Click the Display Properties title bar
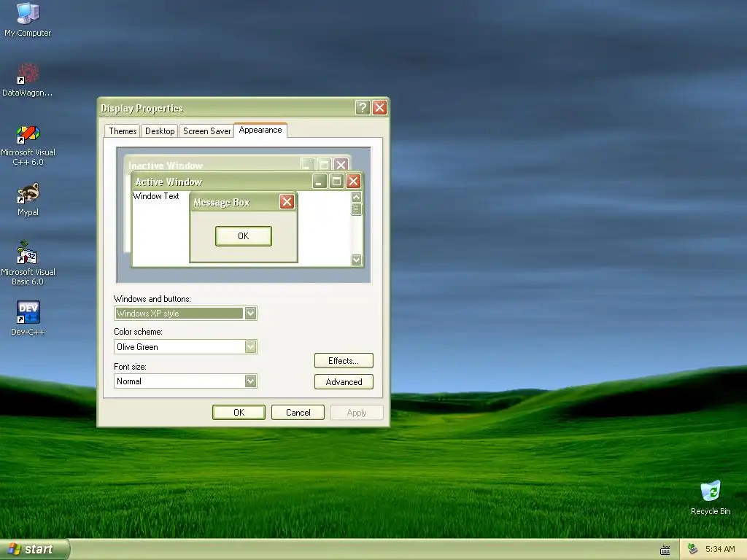The width and height of the screenshot is (747, 560). [x=243, y=108]
